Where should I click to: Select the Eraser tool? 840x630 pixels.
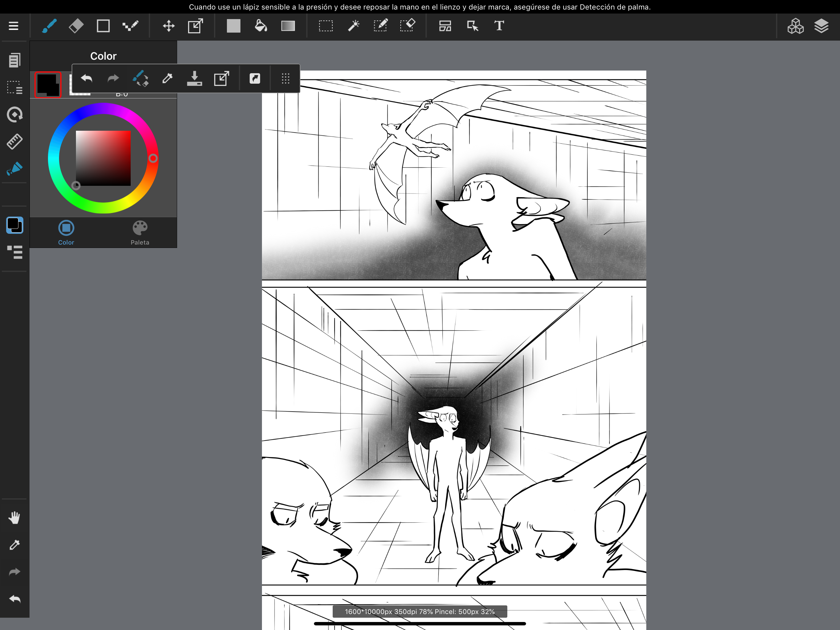click(76, 26)
